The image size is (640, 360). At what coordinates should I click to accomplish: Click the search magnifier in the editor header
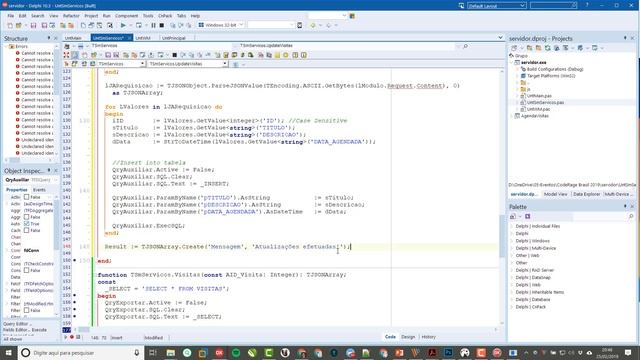tap(465, 47)
